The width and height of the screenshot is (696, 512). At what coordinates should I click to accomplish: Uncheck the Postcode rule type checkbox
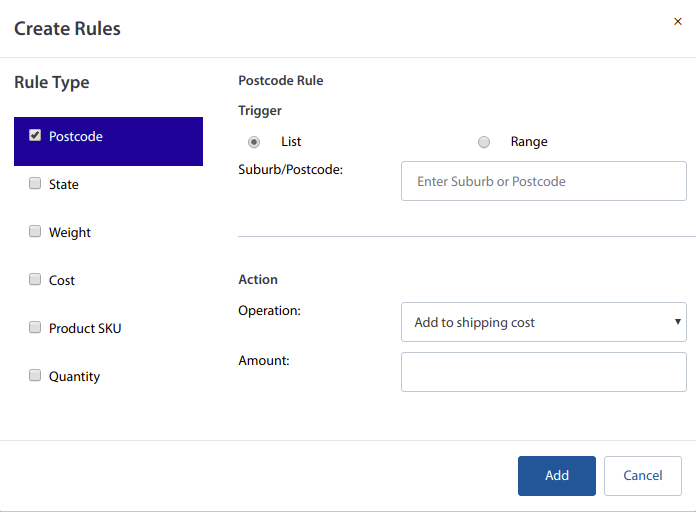pos(35,135)
